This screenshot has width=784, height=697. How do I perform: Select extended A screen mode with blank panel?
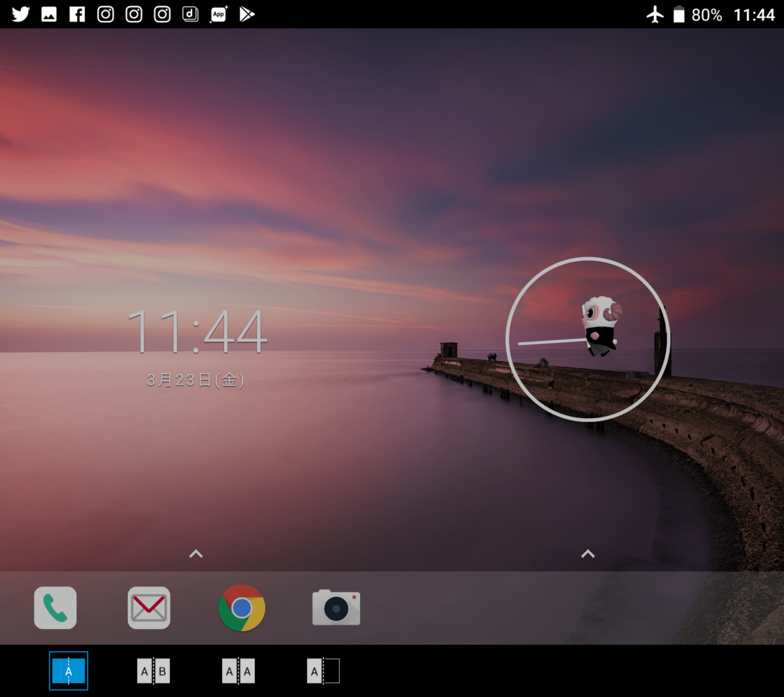click(323, 671)
